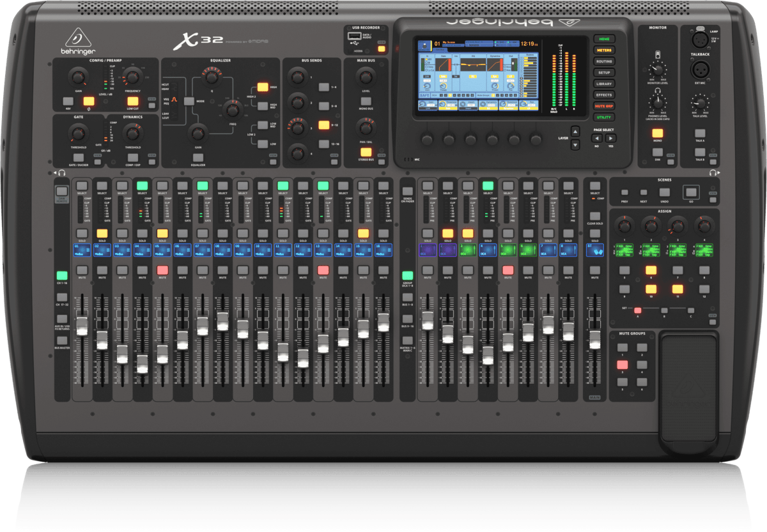Turn the Monitor Level knob
The width and height of the screenshot is (767, 532).
[x=657, y=70]
